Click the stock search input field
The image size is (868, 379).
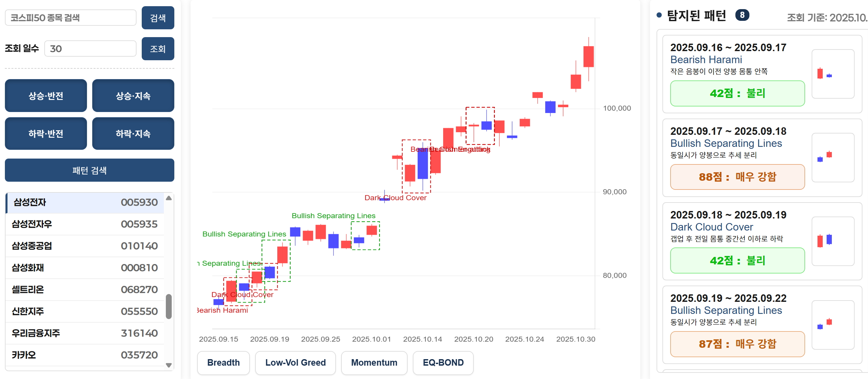(71, 18)
